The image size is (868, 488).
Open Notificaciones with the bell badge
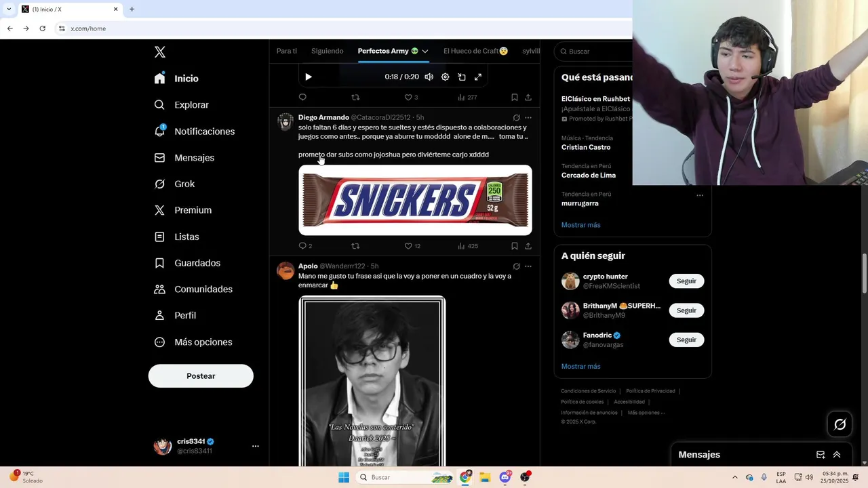pyautogui.click(x=194, y=131)
